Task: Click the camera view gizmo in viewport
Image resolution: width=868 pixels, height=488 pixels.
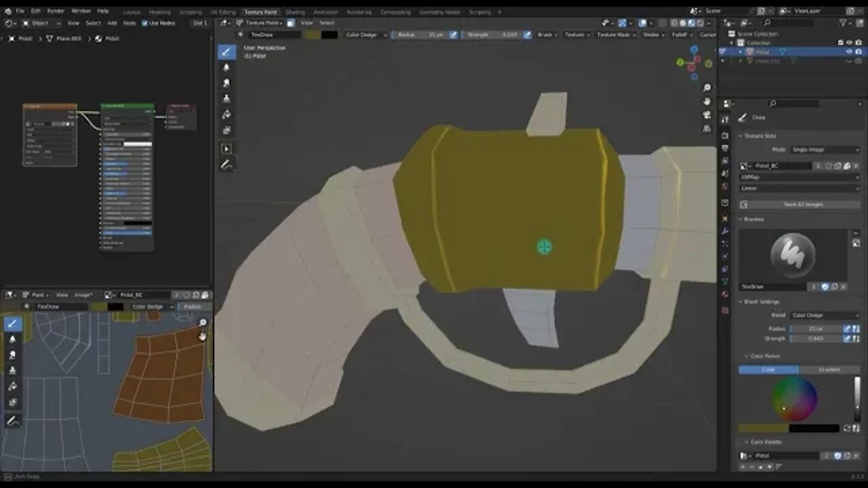Action: (x=707, y=115)
